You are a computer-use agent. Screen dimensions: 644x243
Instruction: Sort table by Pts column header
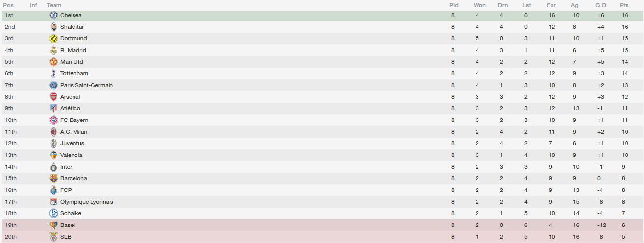click(624, 5)
